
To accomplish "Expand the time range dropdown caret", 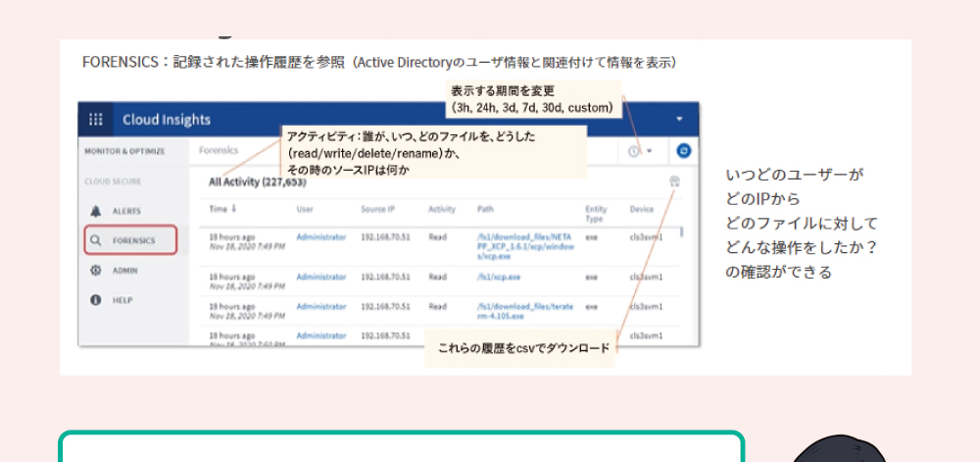I will pyautogui.click(x=650, y=151).
